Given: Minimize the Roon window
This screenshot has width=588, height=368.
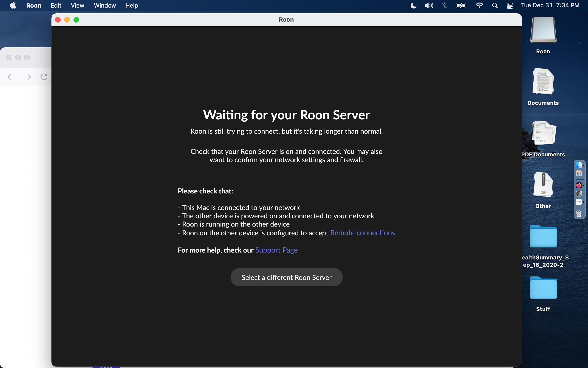Looking at the screenshot, I should pos(67,20).
